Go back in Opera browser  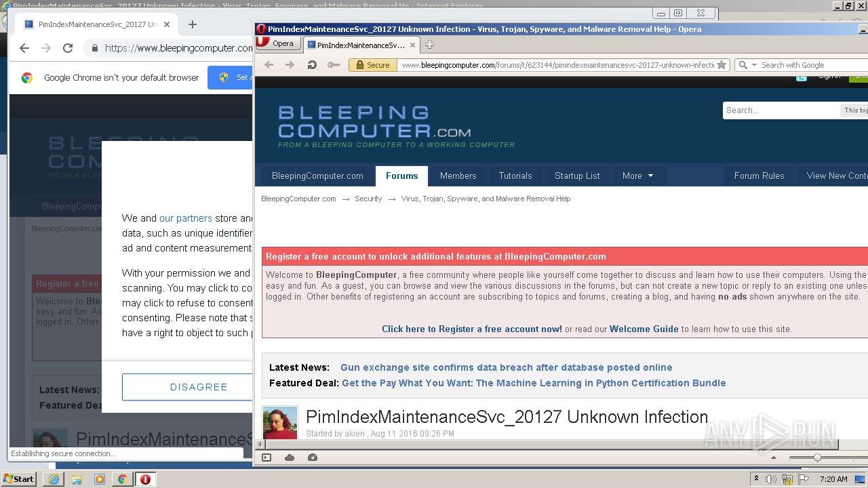point(269,65)
